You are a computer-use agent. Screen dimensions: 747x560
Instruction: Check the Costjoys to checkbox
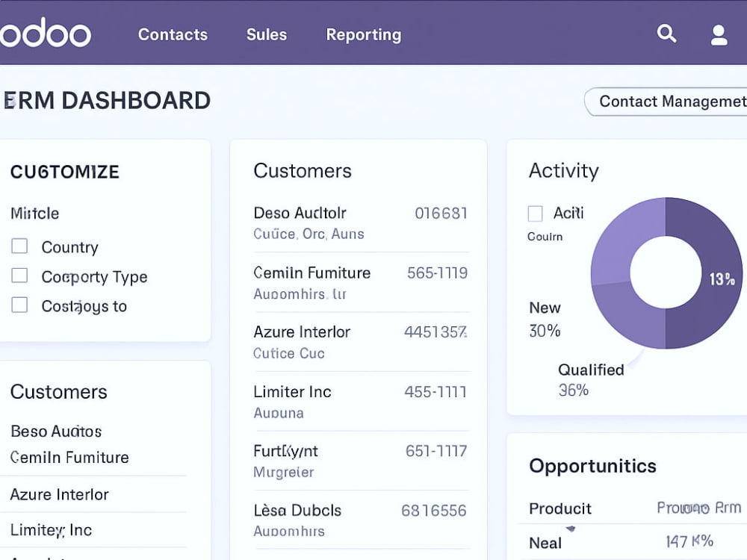pos(19,305)
